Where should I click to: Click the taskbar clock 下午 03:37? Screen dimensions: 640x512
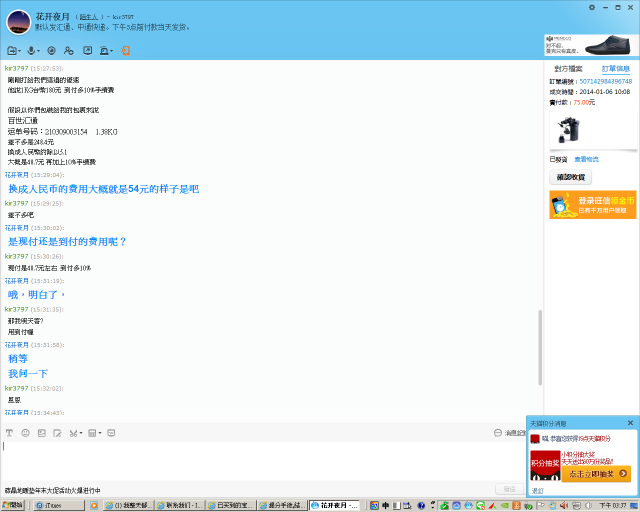point(613,505)
